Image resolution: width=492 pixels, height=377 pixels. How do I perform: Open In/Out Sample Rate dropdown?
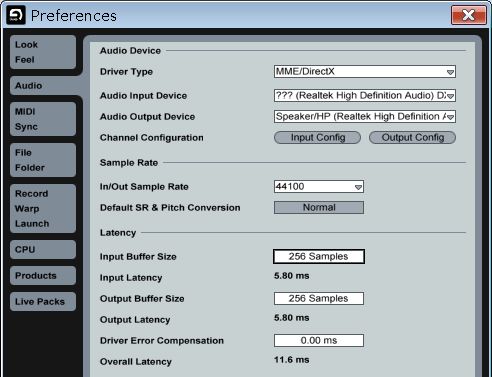pyautogui.click(x=319, y=187)
